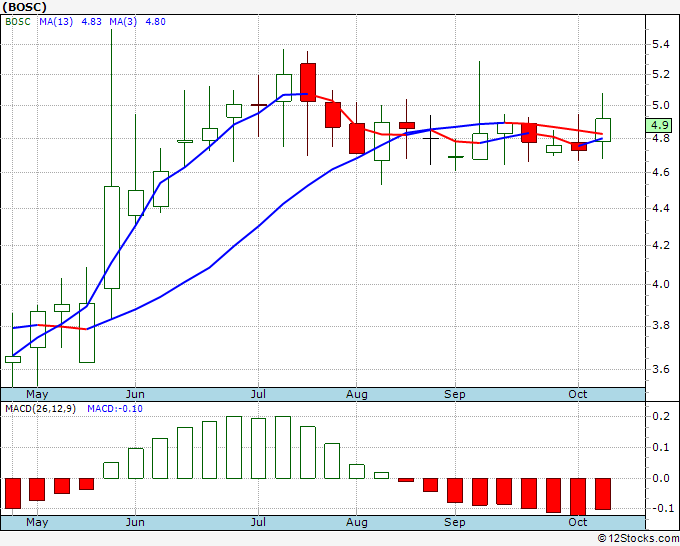Click the 4.4 price axis label
Image resolution: width=680 pixels, height=546 pixels.
pyautogui.click(x=660, y=209)
